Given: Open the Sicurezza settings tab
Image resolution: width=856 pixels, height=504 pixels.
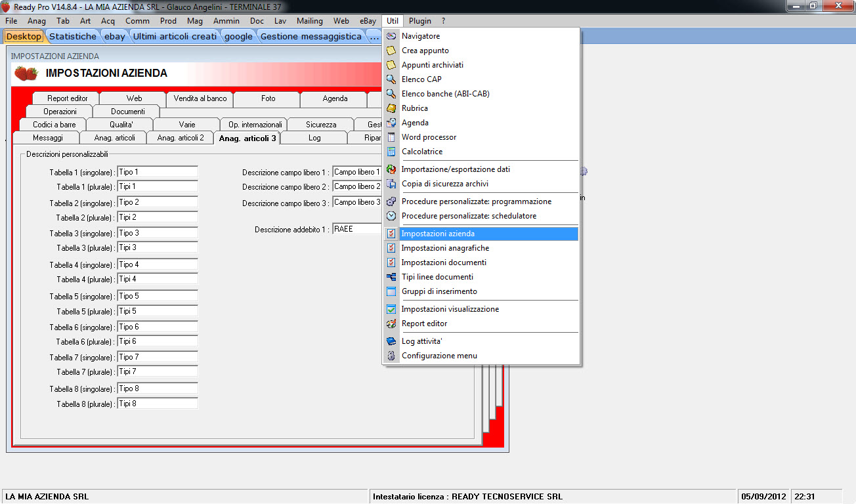Looking at the screenshot, I should [x=321, y=125].
